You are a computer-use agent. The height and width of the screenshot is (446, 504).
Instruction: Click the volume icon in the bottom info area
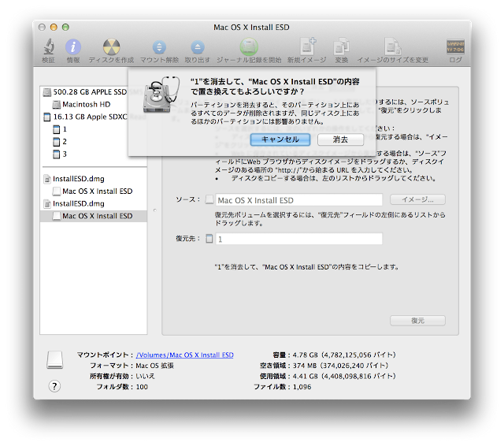click(54, 359)
